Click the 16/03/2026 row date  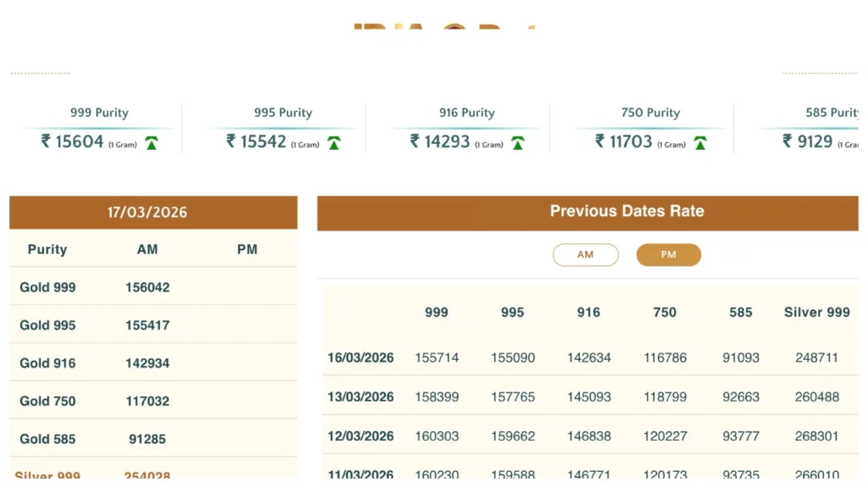coord(361,358)
